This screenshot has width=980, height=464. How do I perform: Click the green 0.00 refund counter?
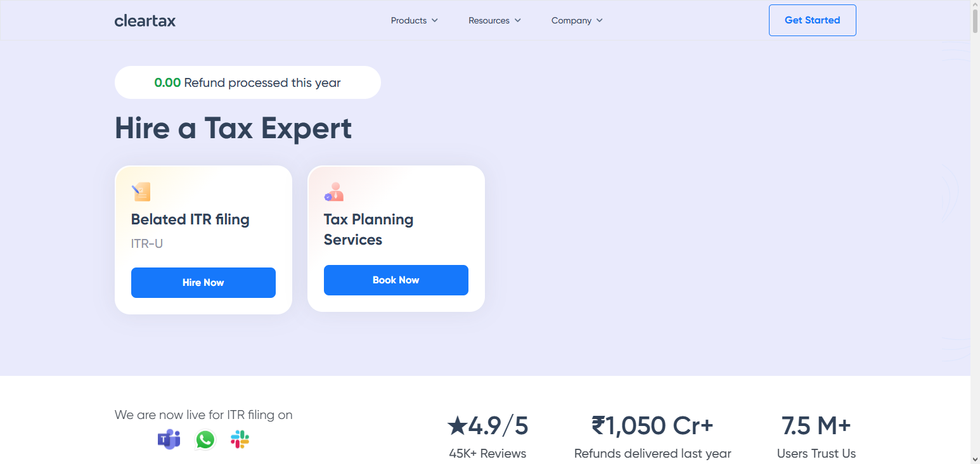168,82
